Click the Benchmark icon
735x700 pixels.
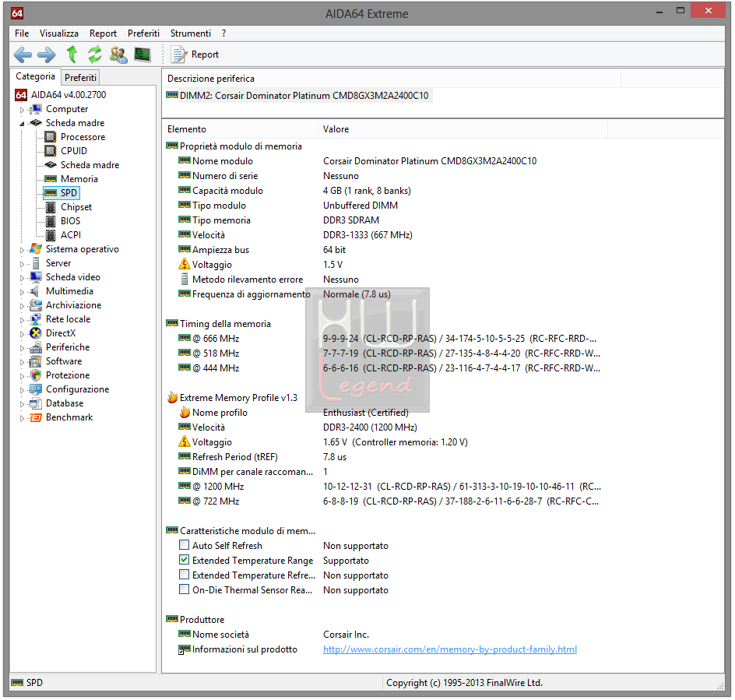tap(36, 418)
